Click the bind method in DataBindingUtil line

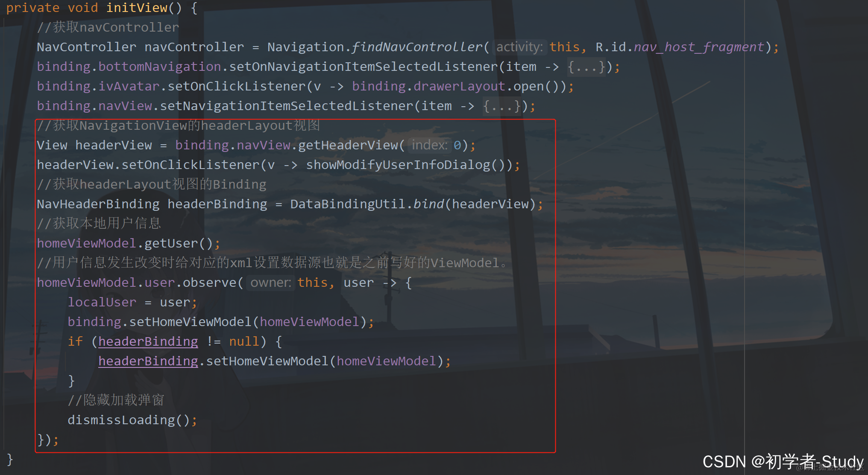428,204
